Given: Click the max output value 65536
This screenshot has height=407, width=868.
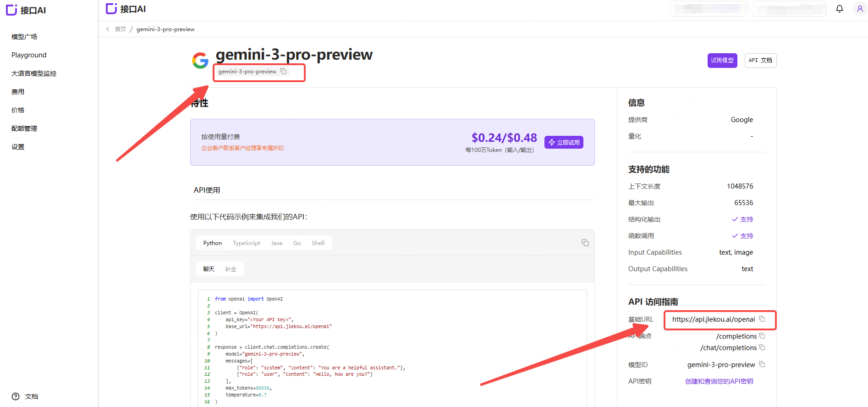Looking at the screenshot, I should (x=744, y=202).
